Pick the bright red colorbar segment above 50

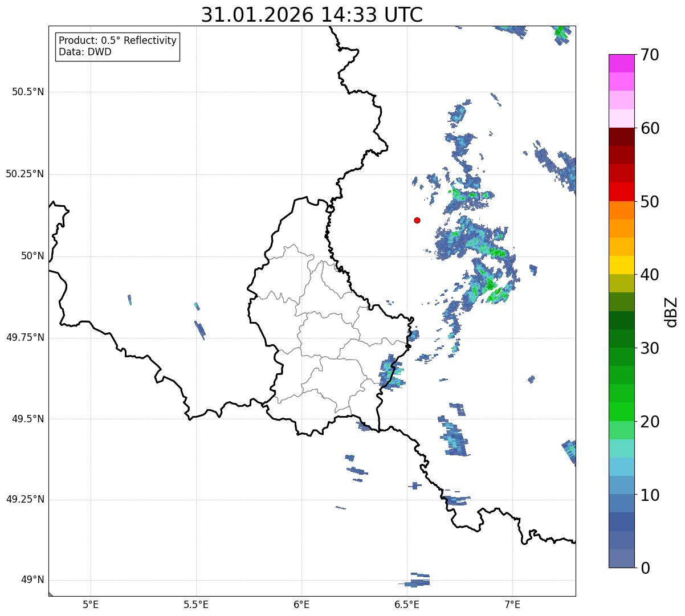point(621,192)
